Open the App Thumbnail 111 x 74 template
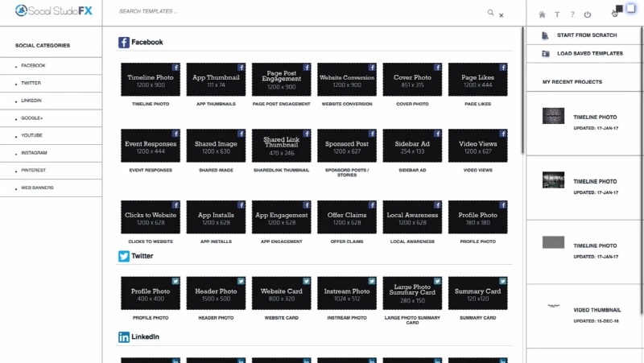Viewport: 644px width, 363px height. (216, 80)
